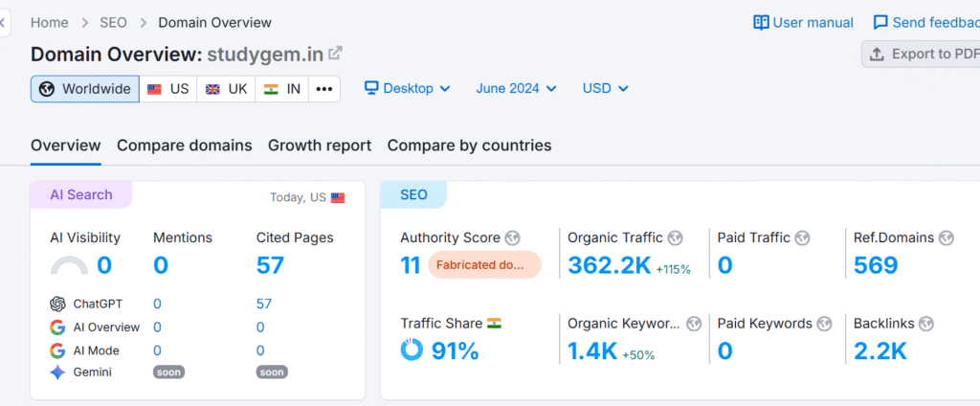Click globe info icon beside Authority Score

tap(513, 237)
